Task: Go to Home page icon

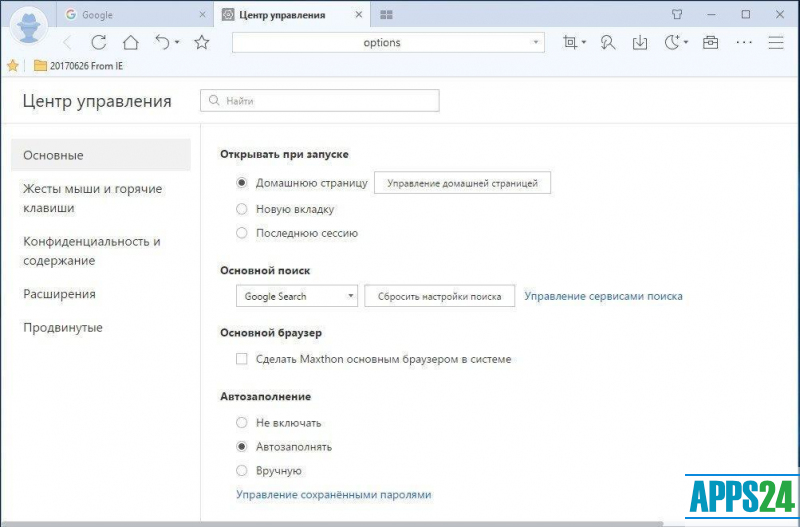Action: [x=131, y=42]
